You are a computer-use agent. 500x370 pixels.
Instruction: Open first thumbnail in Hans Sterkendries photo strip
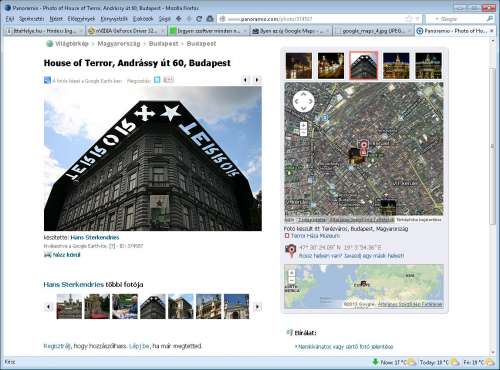pyautogui.click(x=69, y=306)
